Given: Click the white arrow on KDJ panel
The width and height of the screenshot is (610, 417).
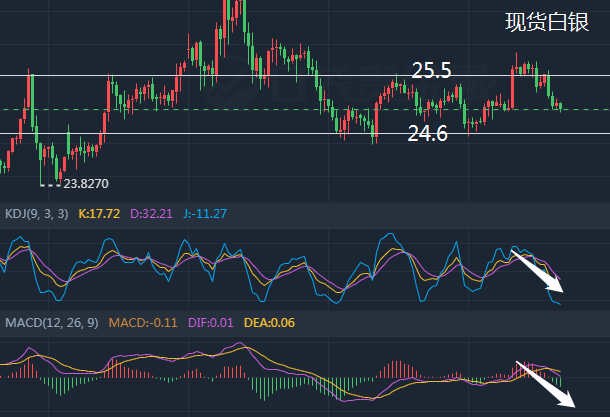Looking at the screenshot, I should 537,272.
